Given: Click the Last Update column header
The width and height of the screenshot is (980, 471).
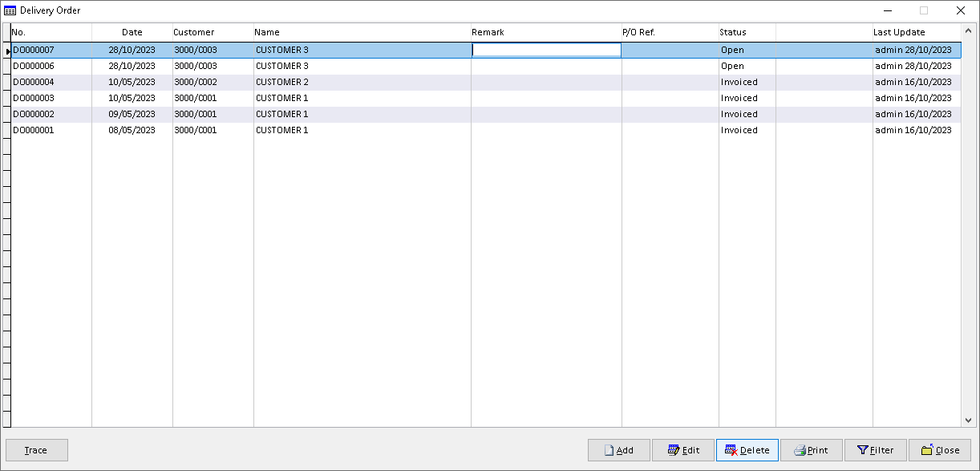Looking at the screenshot, I should click(917, 32).
